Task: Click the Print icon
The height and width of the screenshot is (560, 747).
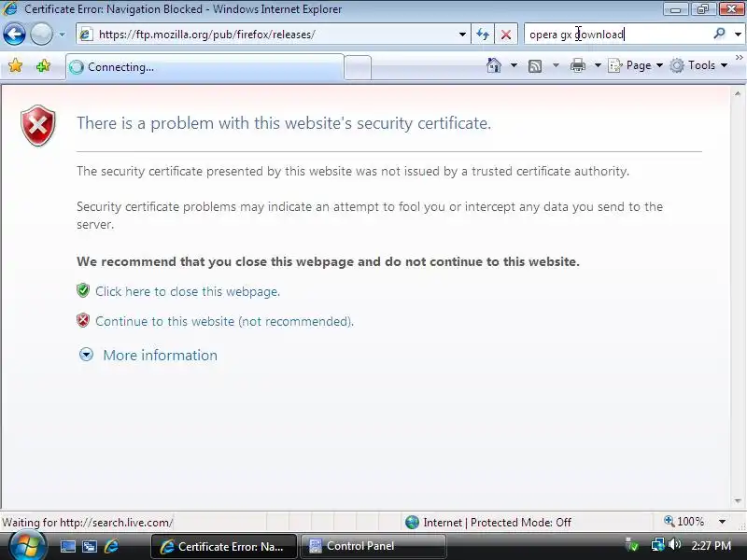Action: 578,65
